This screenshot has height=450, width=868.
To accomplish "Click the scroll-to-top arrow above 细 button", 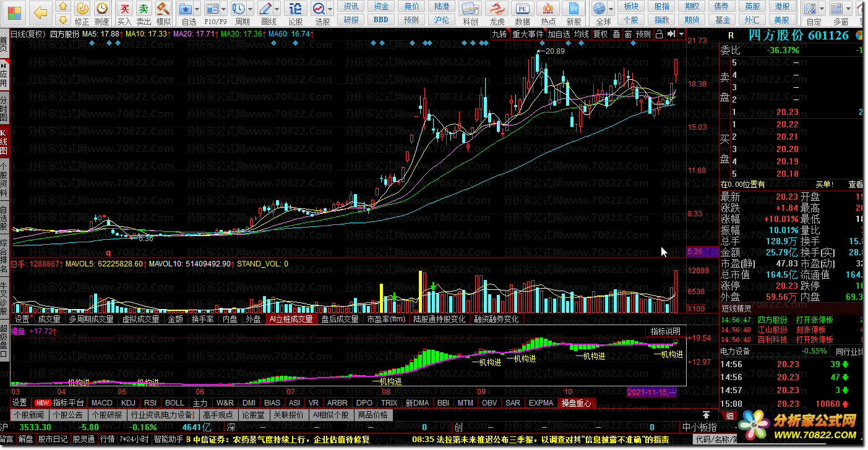I will 706,415.
